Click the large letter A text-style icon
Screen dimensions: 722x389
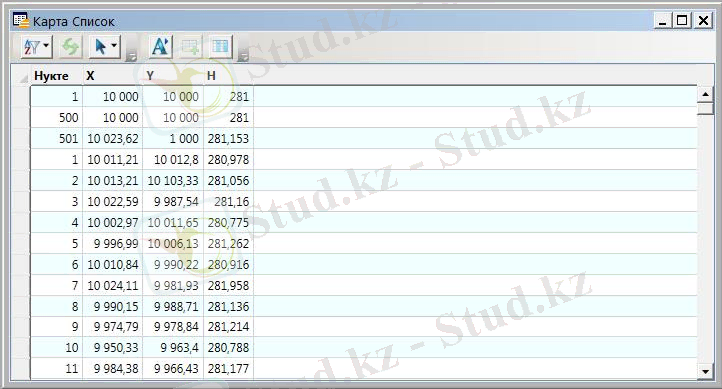click(160, 46)
